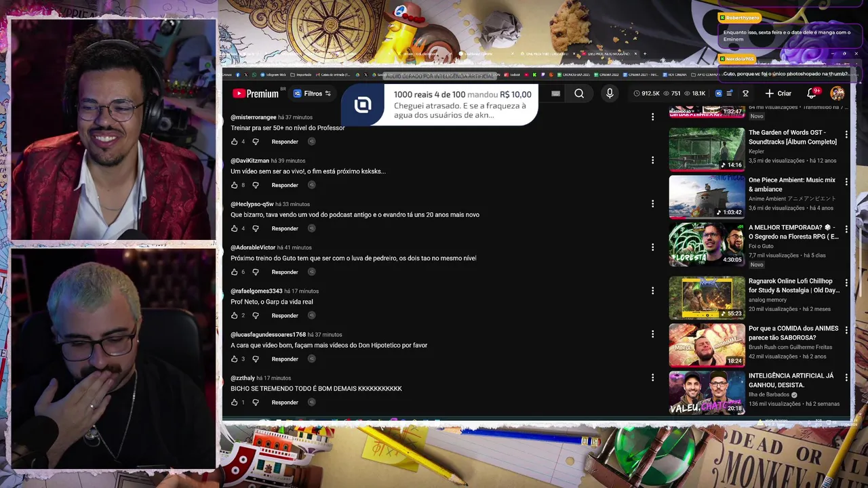Open The Garden of Words OST thumbnail
The height and width of the screenshot is (488, 868).
tap(707, 148)
